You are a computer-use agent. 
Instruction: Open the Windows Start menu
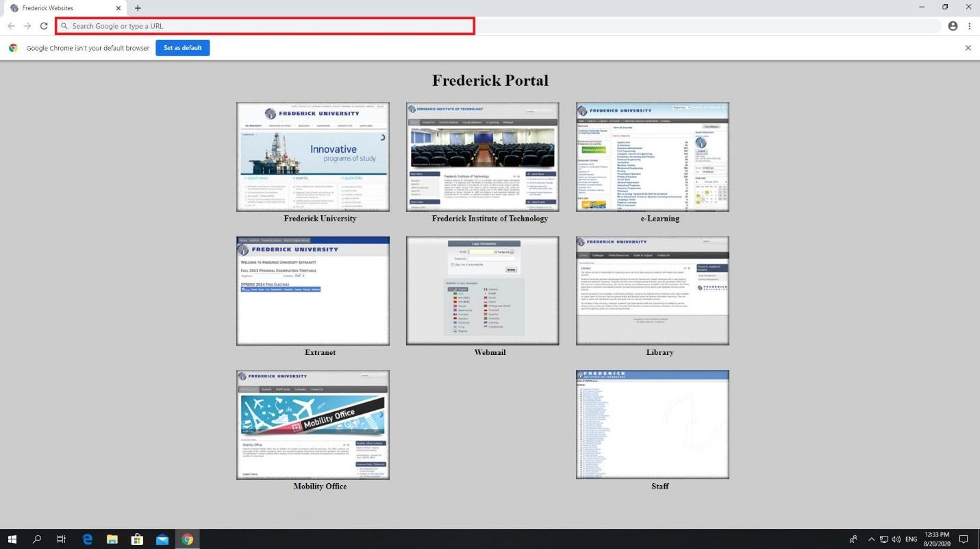point(12,539)
